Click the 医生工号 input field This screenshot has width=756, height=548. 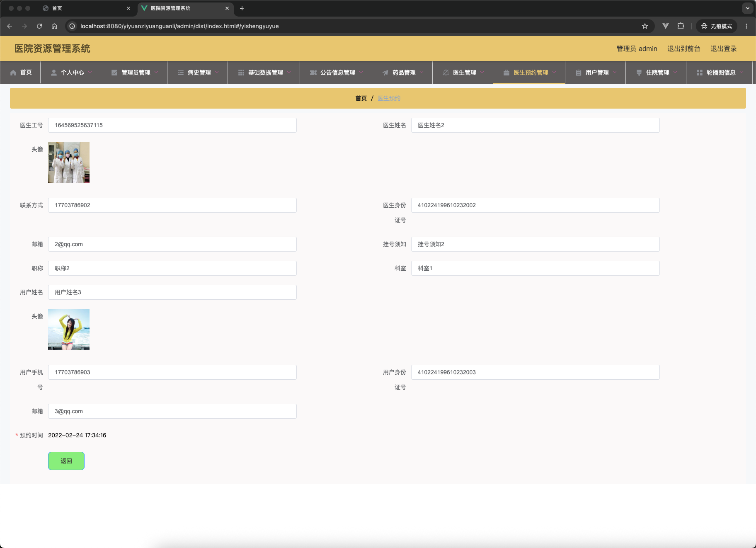(x=172, y=125)
